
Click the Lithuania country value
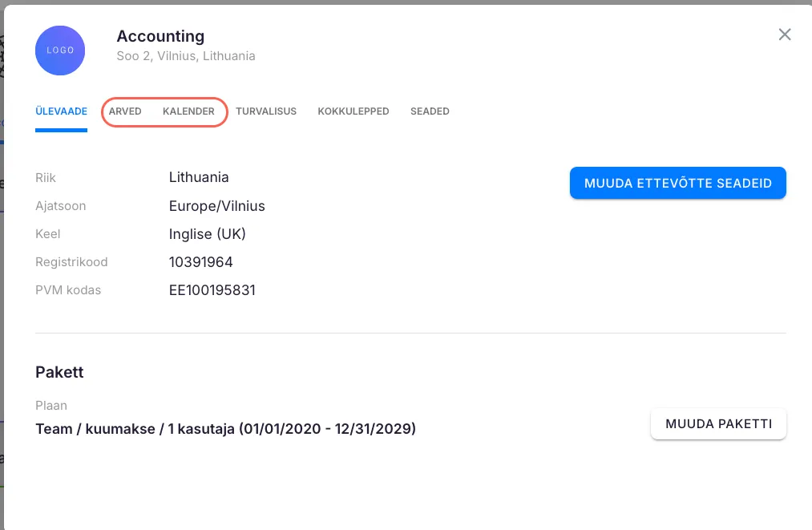coord(199,177)
